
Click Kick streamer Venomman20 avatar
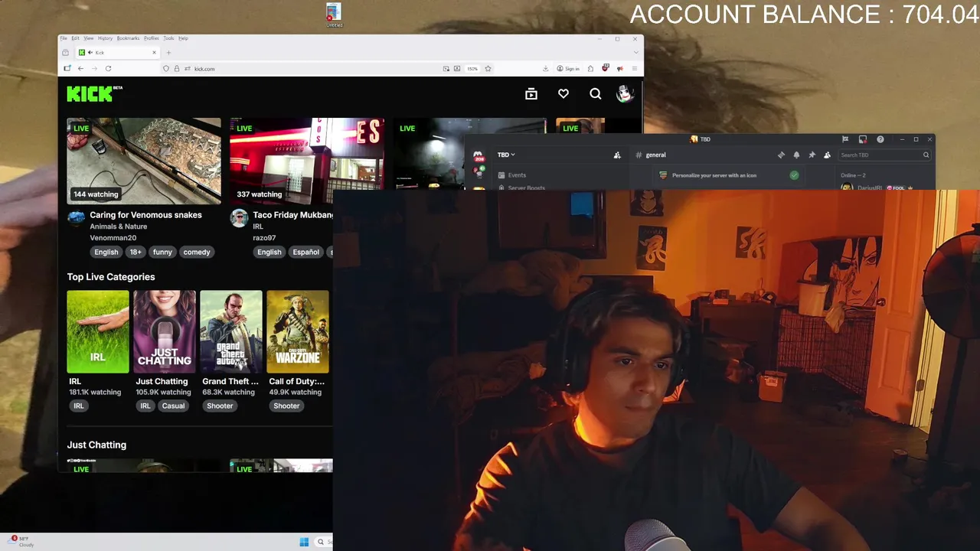coord(76,217)
